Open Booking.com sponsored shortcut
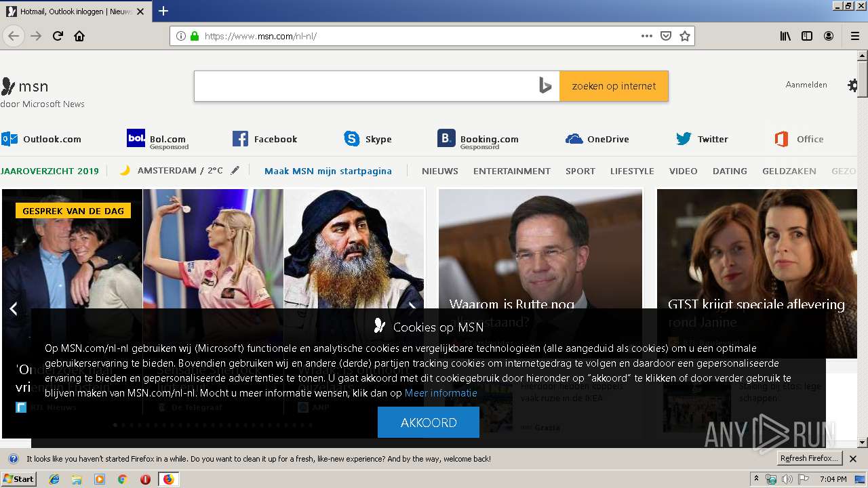This screenshot has width=868, height=488. click(478, 139)
